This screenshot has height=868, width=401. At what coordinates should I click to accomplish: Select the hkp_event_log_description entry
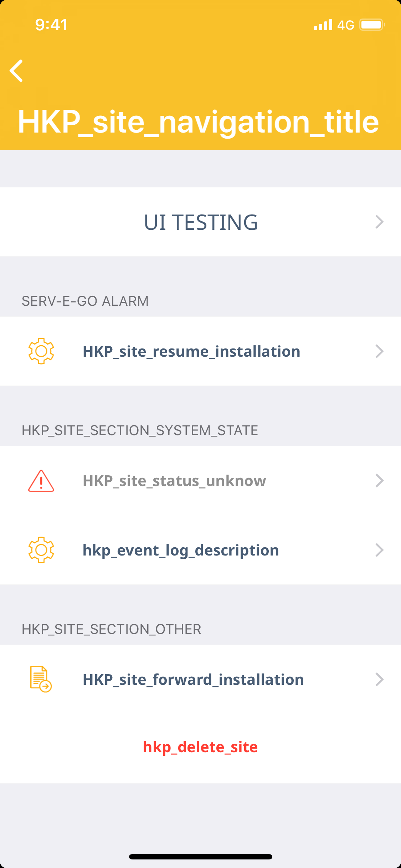[x=181, y=551]
